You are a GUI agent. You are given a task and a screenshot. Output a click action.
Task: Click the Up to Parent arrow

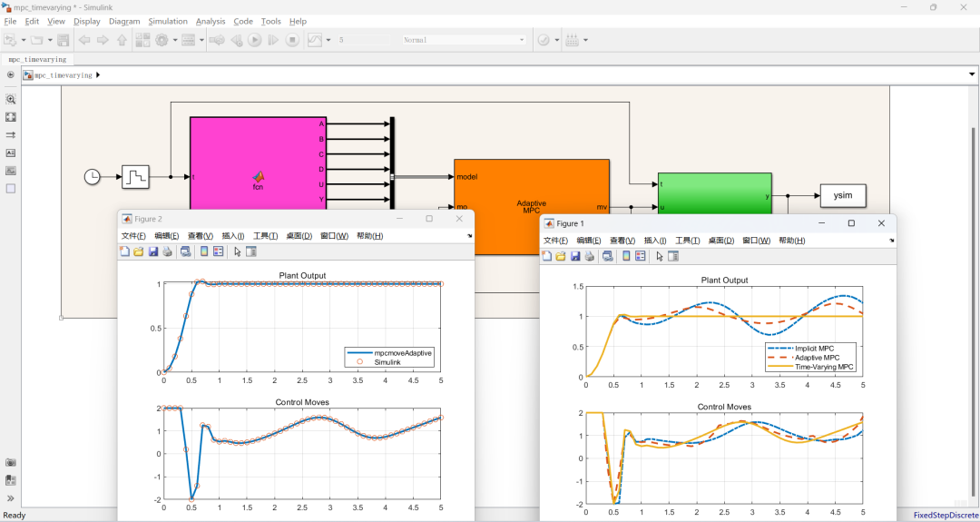coord(122,40)
